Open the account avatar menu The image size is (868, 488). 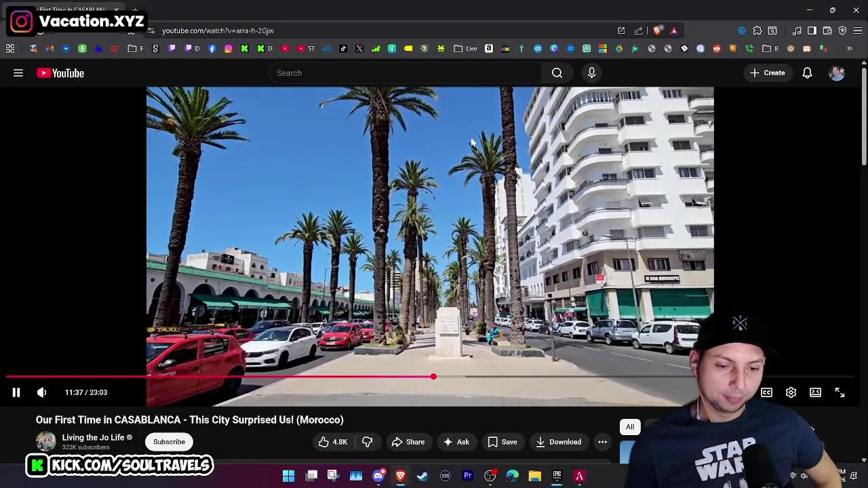pos(837,73)
